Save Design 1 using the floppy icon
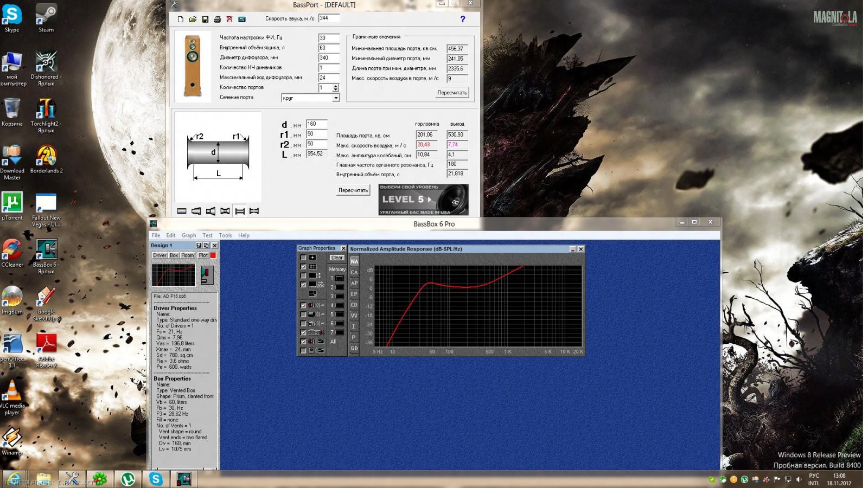Image resolution: width=868 pixels, height=488 pixels. click(x=199, y=246)
